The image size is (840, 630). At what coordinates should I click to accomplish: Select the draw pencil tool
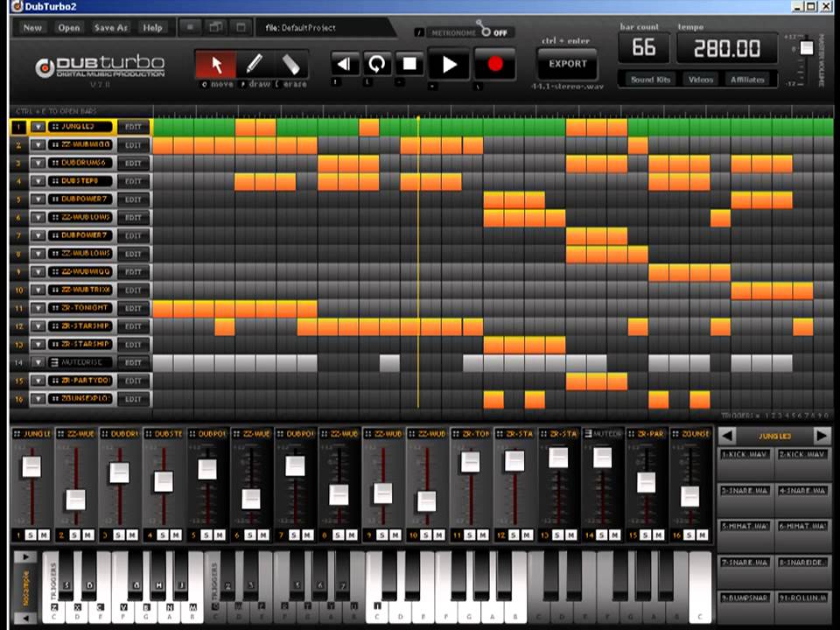[x=254, y=65]
